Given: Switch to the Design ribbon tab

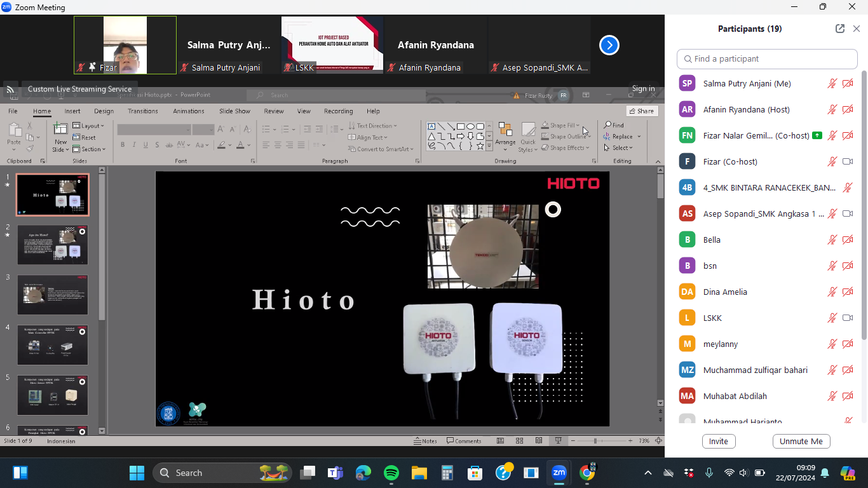Looking at the screenshot, I should [x=104, y=111].
